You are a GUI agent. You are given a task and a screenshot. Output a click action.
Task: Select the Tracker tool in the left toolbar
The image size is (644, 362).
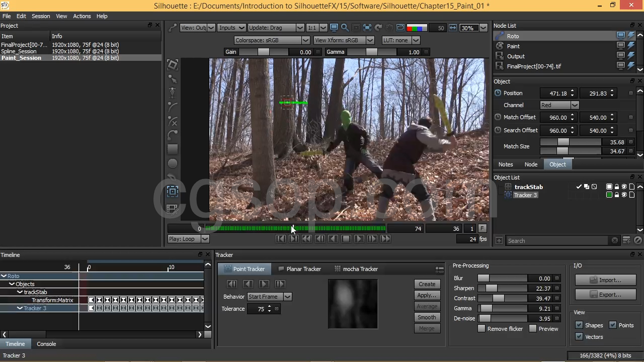(x=173, y=191)
